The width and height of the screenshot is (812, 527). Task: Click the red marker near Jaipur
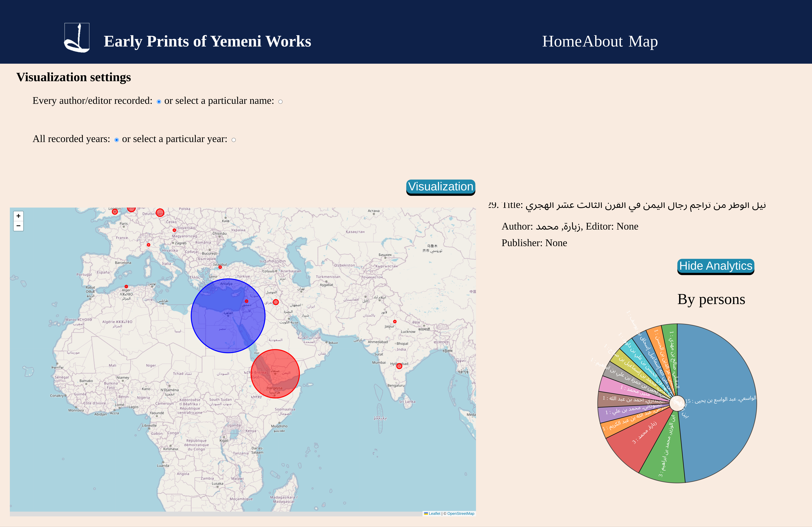395,322
